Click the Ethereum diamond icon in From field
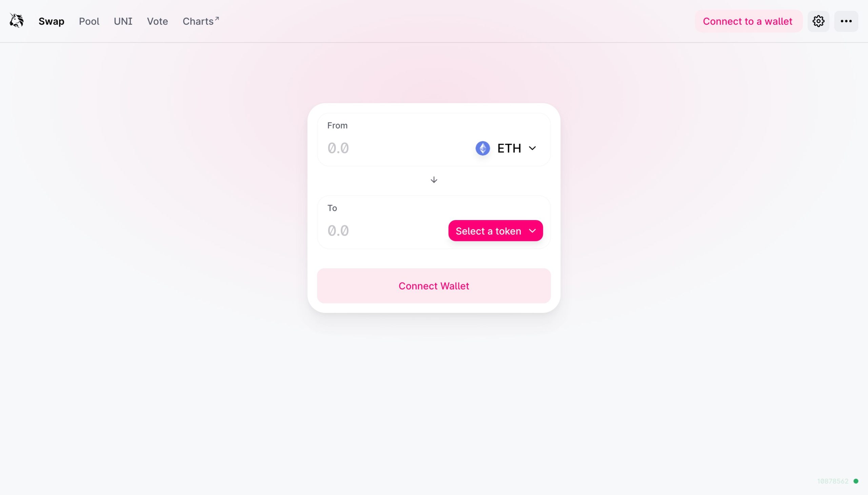This screenshot has width=868, height=495. [482, 147]
